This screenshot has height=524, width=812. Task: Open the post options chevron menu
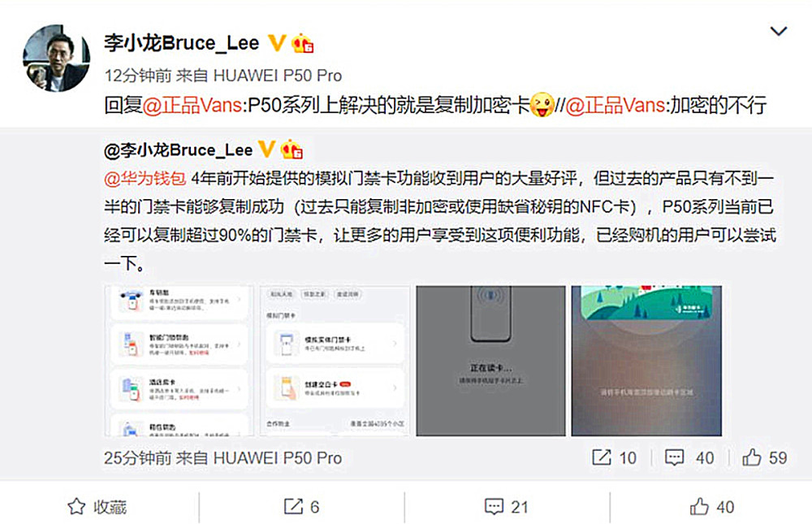779,32
